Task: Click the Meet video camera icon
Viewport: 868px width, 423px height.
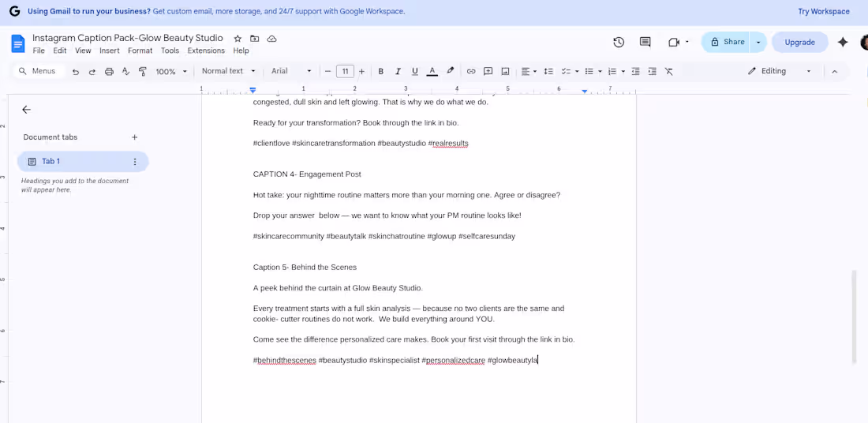Action: [x=674, y=42]
